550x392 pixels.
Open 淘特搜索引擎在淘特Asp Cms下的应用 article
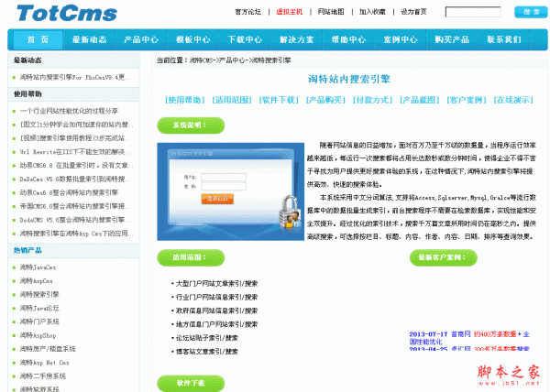coord(76,234)
